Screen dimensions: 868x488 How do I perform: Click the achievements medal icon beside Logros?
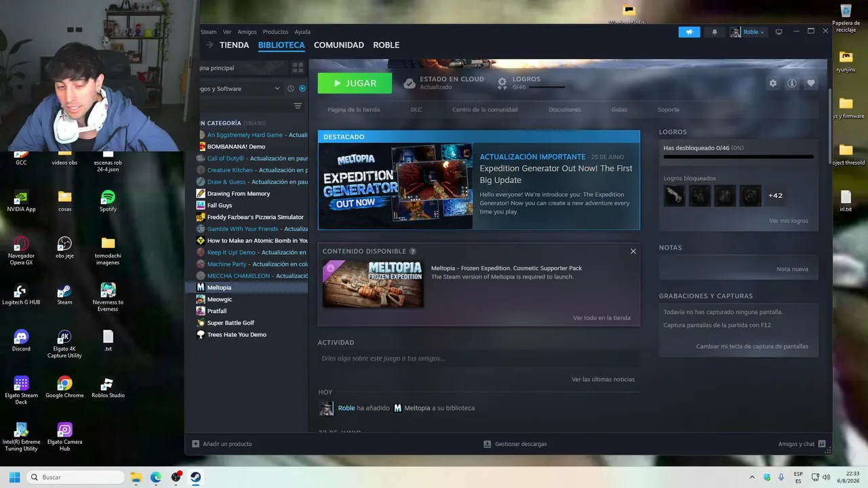click(502, 83)
